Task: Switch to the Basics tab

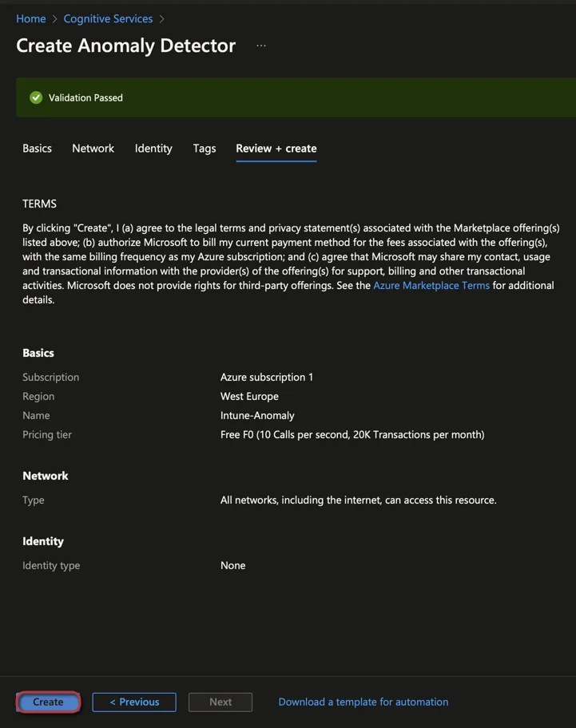Action: tap(38, 148)
